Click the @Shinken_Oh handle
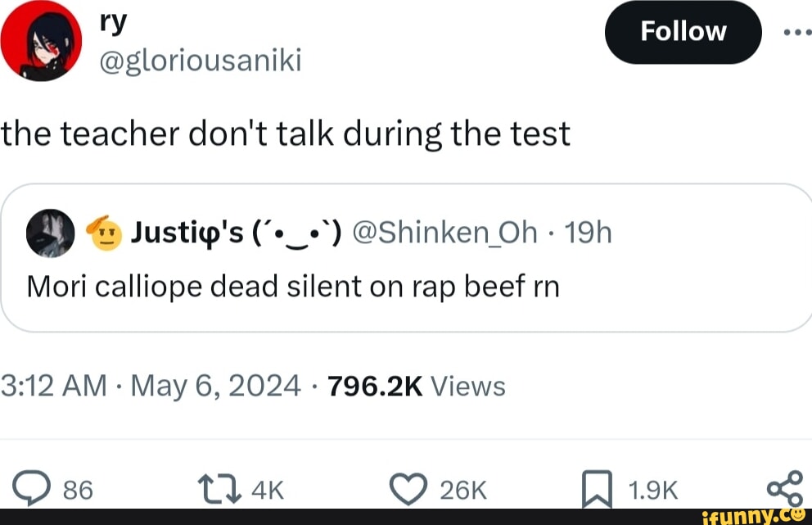 click(446, 234)
